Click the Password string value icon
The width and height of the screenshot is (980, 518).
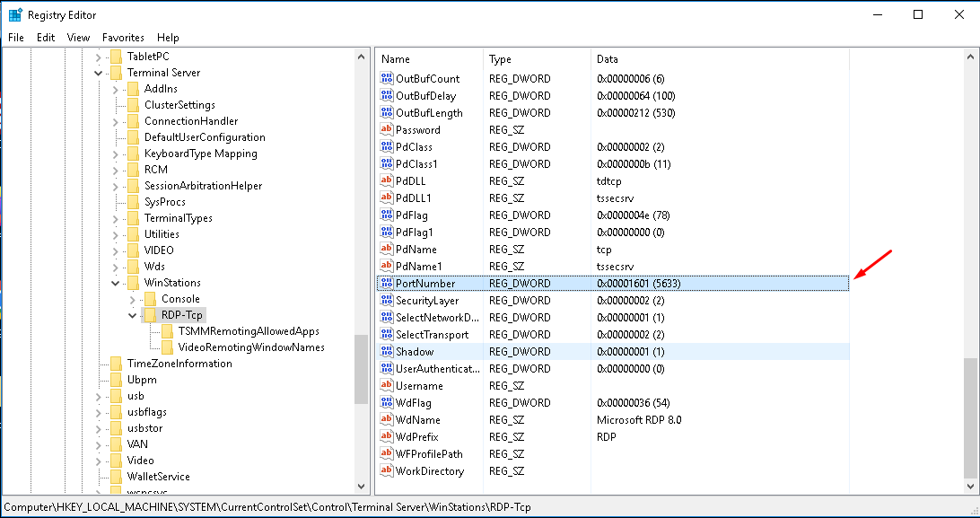pyautogui.click(x=387, y=130)
